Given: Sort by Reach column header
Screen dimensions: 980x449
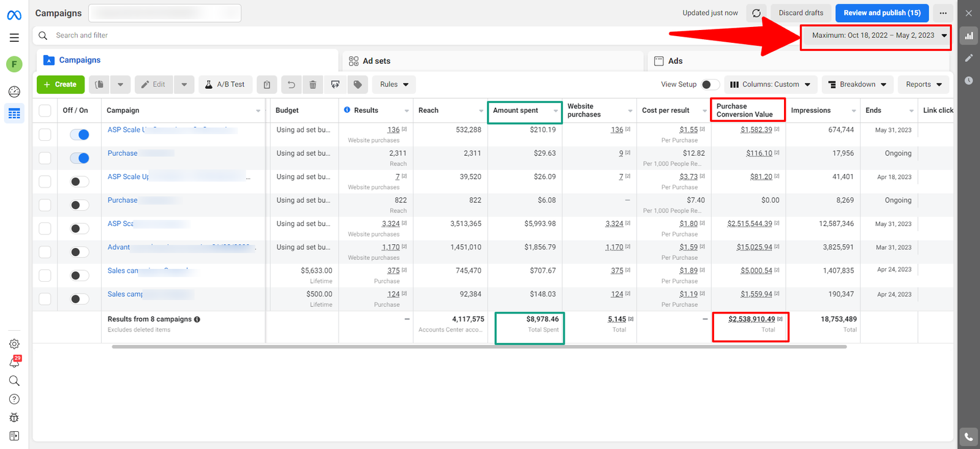Looking at the screenshot, I should point(428,110).
